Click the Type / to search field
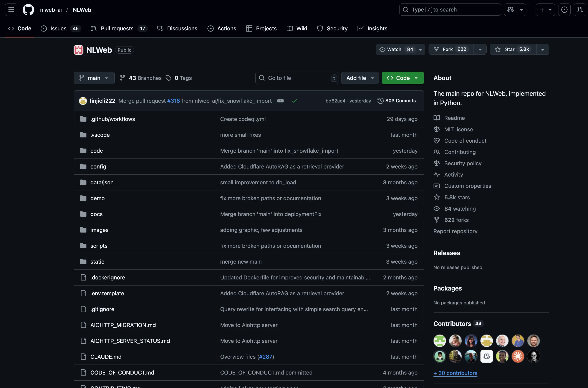588x388 pixels. pos(450,10)
